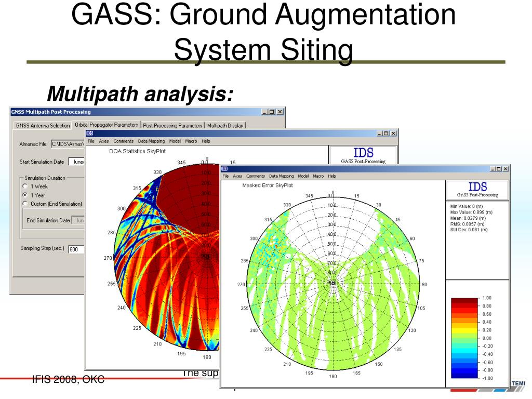Open Comments menu in Masked Error SkyPlot window
Screen dimensions: 532x399
tap(256, 176)
